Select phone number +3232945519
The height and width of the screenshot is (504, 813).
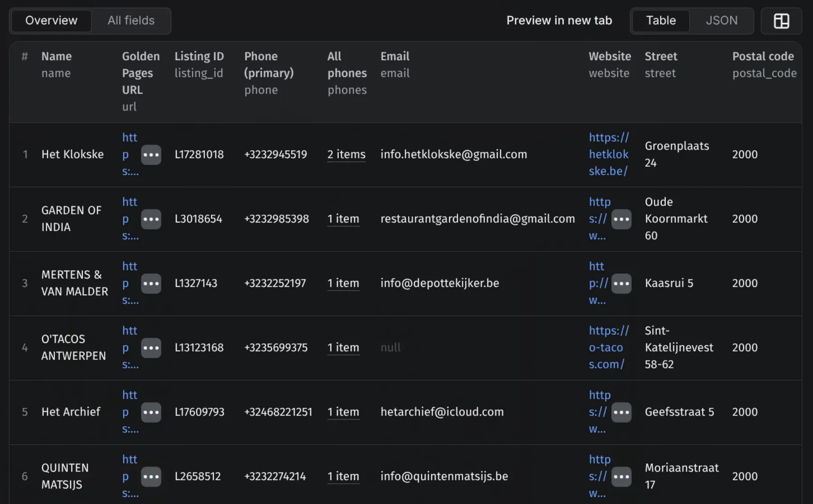[x=276, y=154]
